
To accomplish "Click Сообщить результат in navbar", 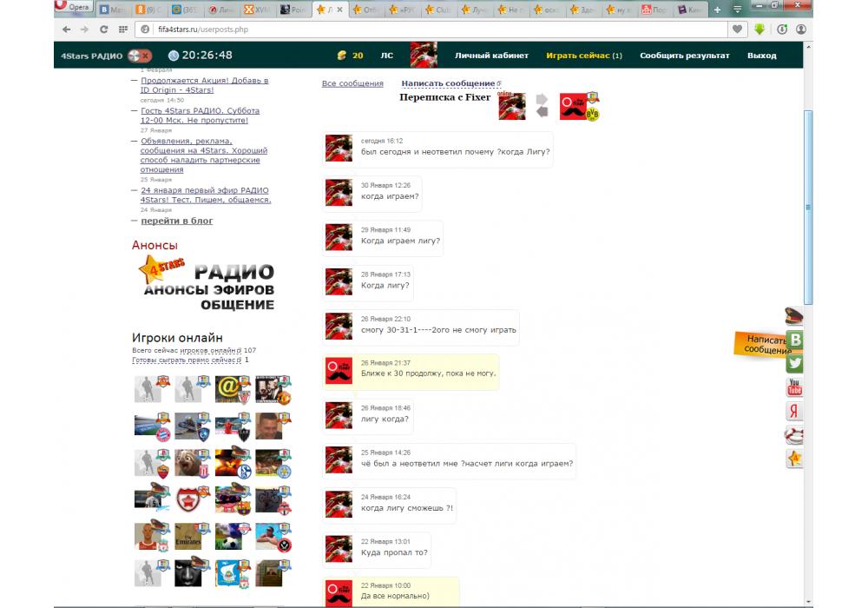I will (685, 56).
